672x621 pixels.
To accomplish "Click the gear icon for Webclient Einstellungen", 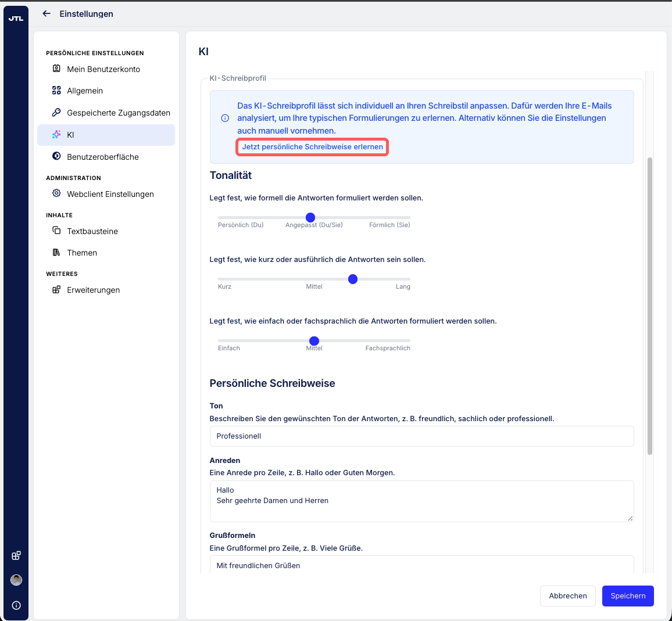I will point(56,193).
